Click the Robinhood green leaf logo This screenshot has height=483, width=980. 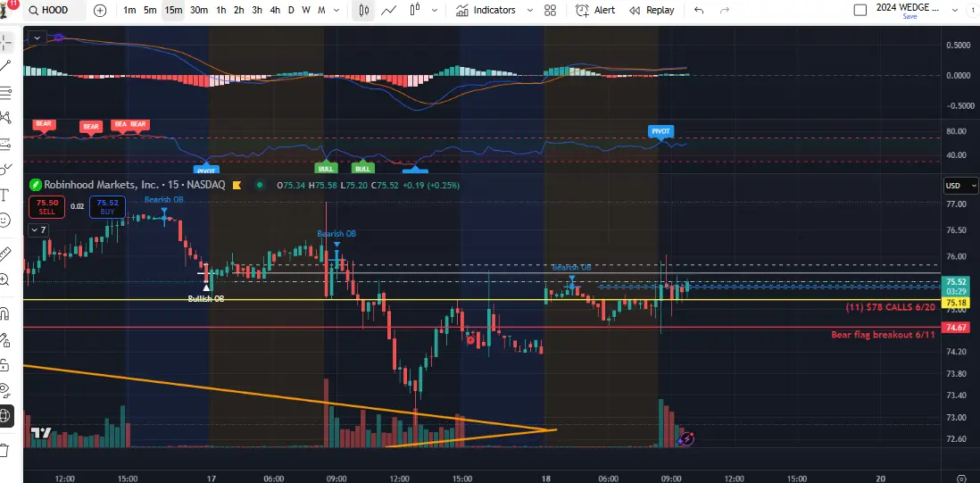[36, 185]
